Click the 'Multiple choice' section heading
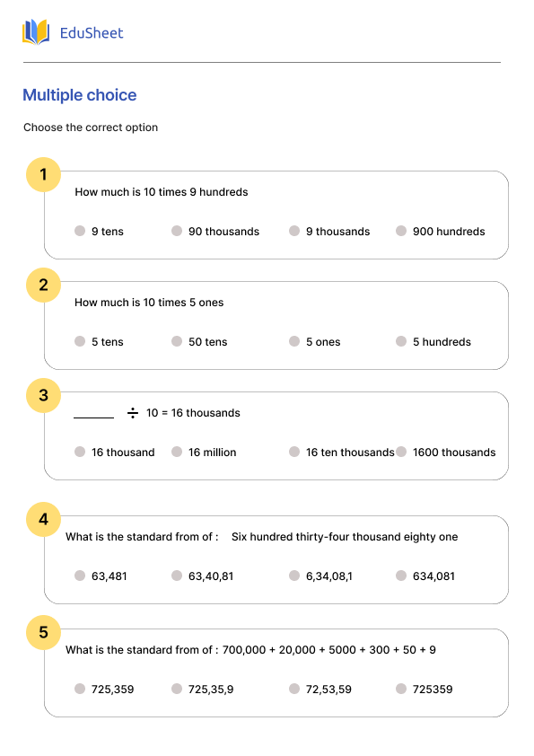Viewport: 534px width, 756px height. coord(80,95)
